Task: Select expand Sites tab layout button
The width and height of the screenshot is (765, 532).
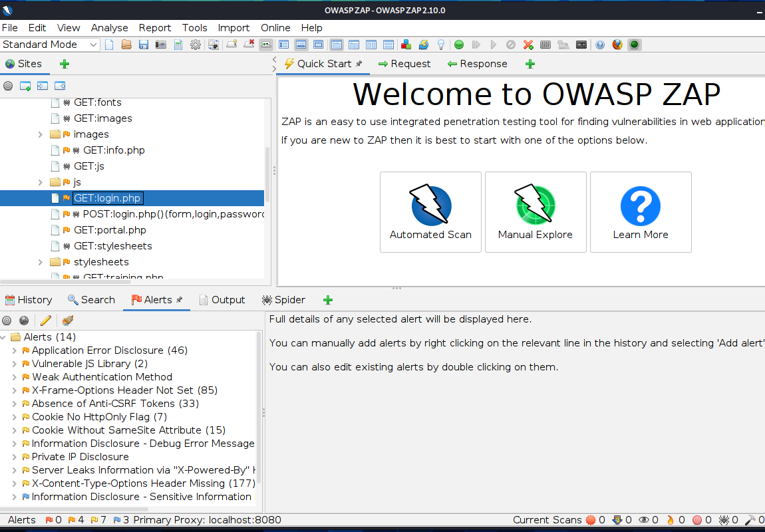Action: (283, 45)
